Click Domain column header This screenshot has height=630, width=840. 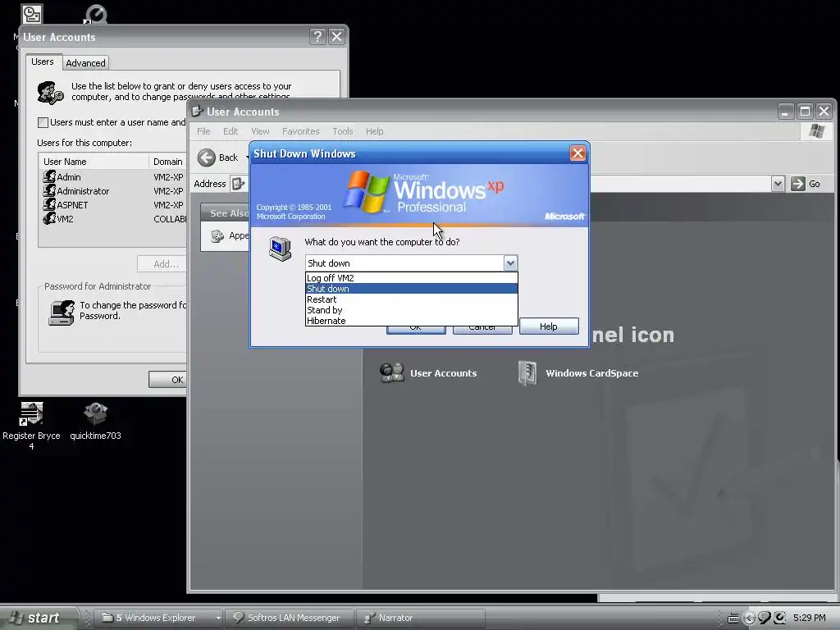tap(167, 162)
